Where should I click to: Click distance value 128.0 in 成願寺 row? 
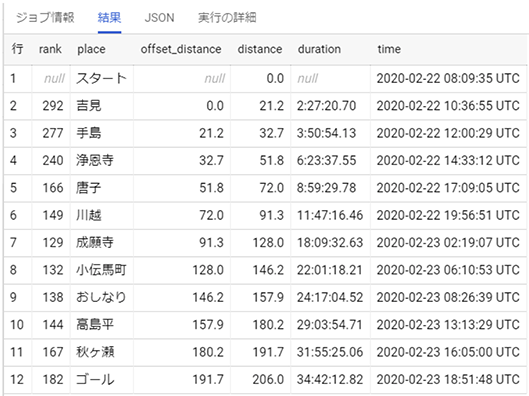268,243
